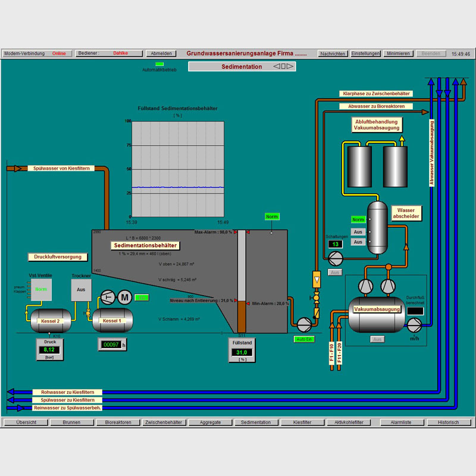The height and width of the screenshot is (476, 476).
Task: Click the pump below the Wasserabscheider
Action: click(334, 257)
